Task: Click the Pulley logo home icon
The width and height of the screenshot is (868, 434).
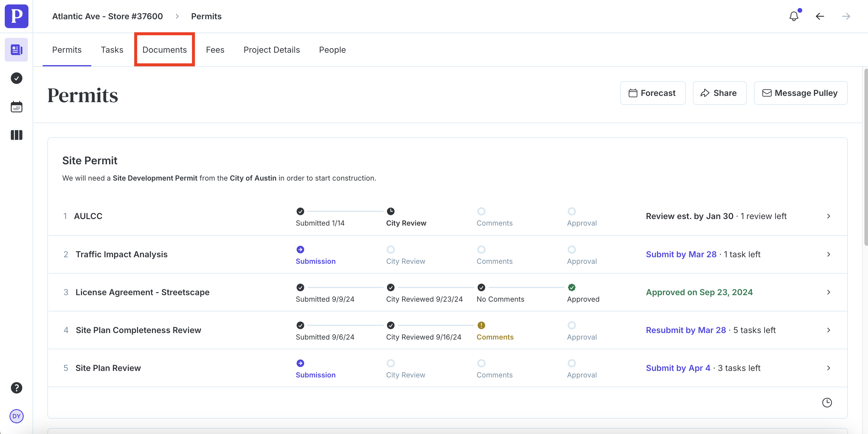Action: pyautogui.click(x=16, y=16)
